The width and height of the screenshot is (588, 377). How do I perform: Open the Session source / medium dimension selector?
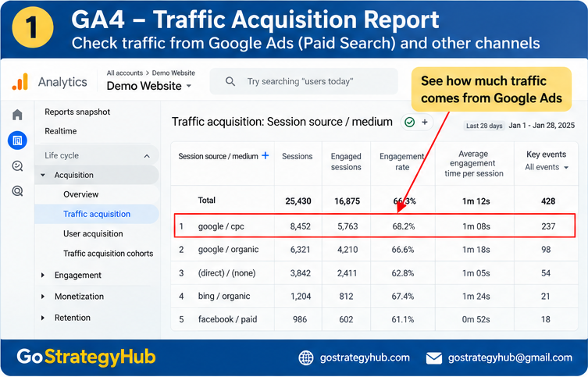[x=218, y=156]
